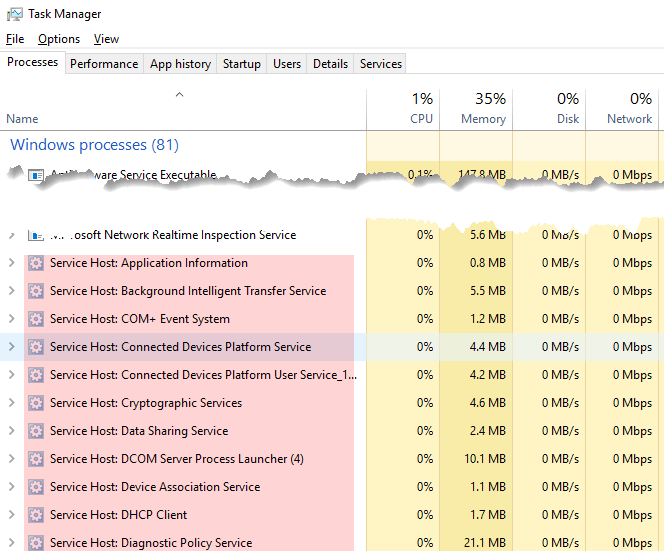Select Service Host: Cryptographic Services text
This screenshot has width=664, height=551.
pyautogui.click(x=146, y=403)
